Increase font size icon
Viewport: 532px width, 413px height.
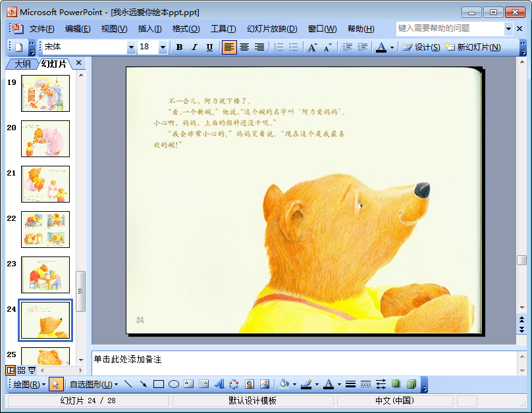[x=313, y=47]
